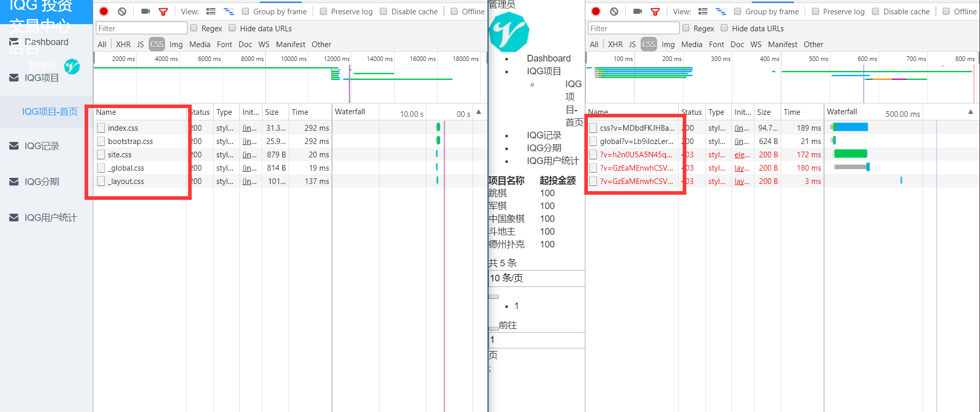
Task: Focus Filter input in right DevTools
Action: pos(634,28)
